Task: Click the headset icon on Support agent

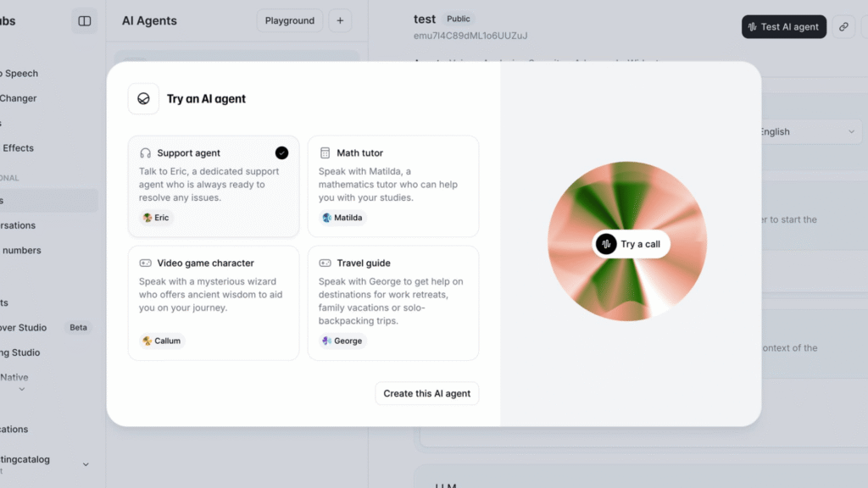Action: 145,152
